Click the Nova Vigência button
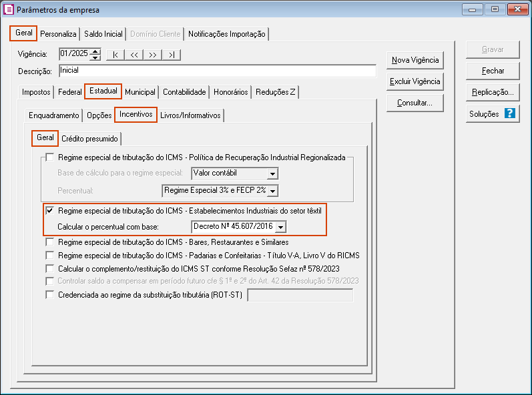 click(x=415, y=60)
